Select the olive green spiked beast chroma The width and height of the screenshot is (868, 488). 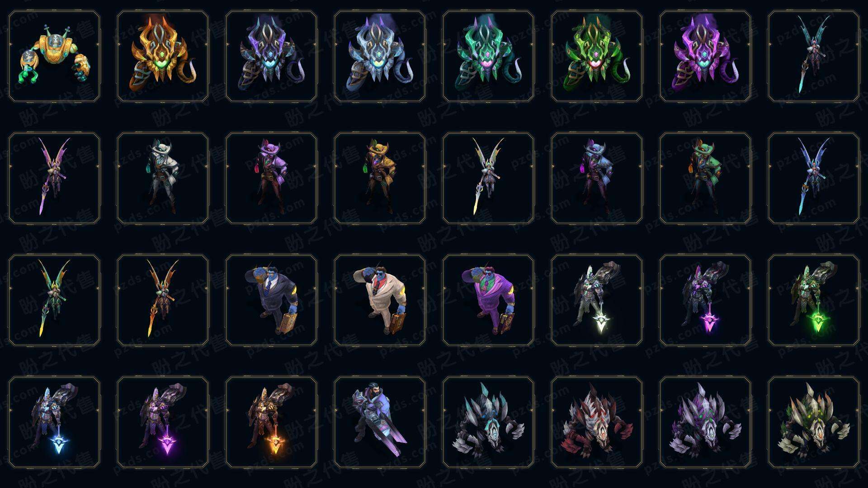tap(814, 422)
